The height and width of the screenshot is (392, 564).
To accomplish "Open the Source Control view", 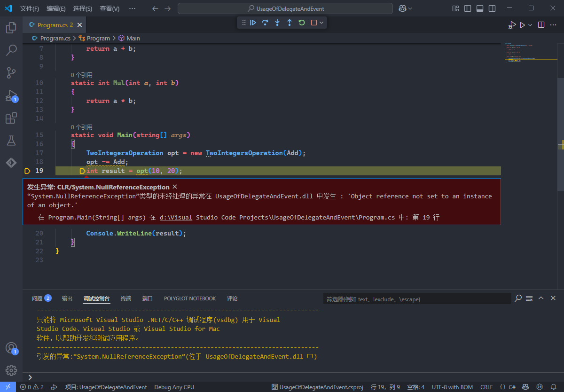I will point(11,72).
